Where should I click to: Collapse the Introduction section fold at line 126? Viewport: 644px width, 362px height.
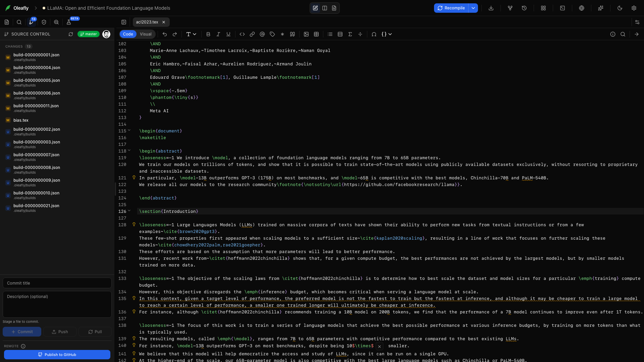click(129, 211)
